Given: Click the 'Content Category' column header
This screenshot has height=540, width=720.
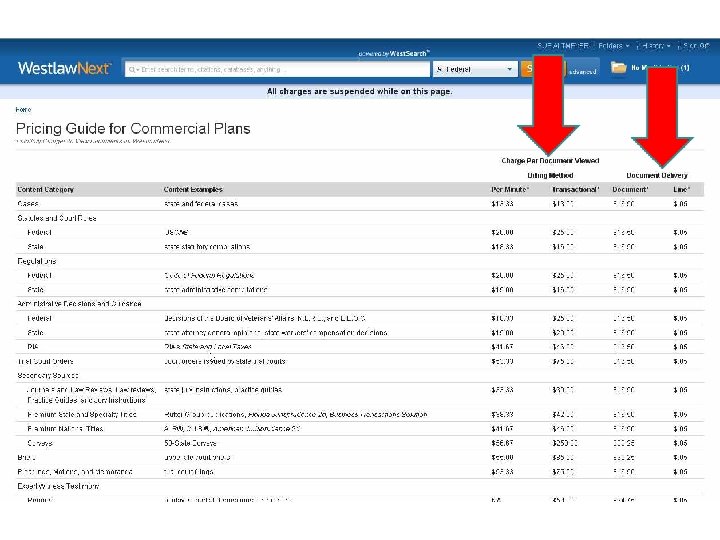Looking at the screenshot, I should pyautogui.click(x=45, y=189).
